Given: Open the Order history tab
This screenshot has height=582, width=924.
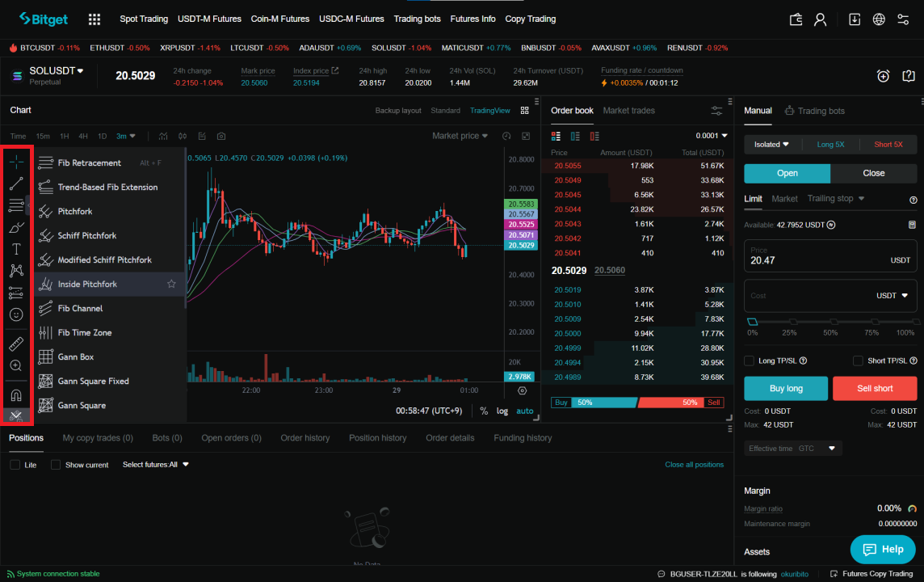Looking at the screenshot, I should tap(305, 438).
